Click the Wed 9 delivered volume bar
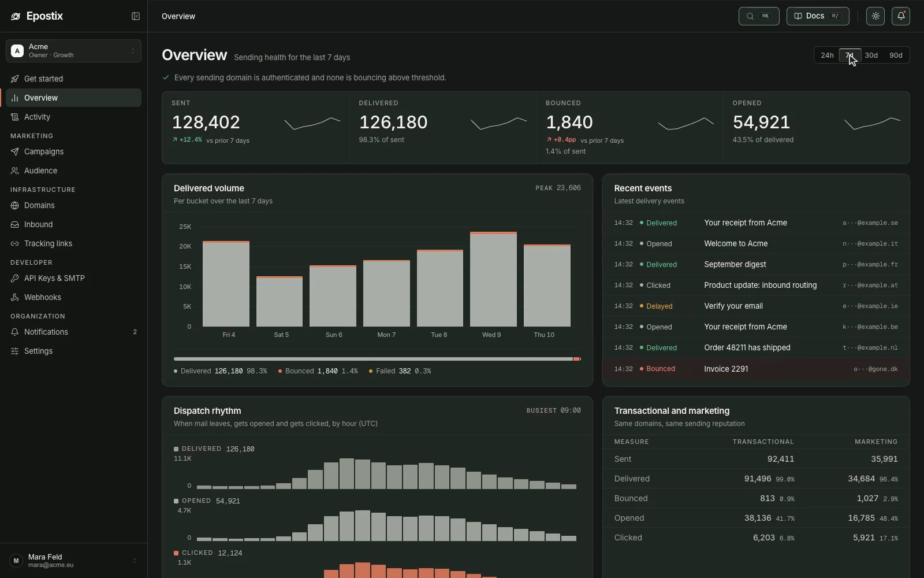 coord(493,279)
